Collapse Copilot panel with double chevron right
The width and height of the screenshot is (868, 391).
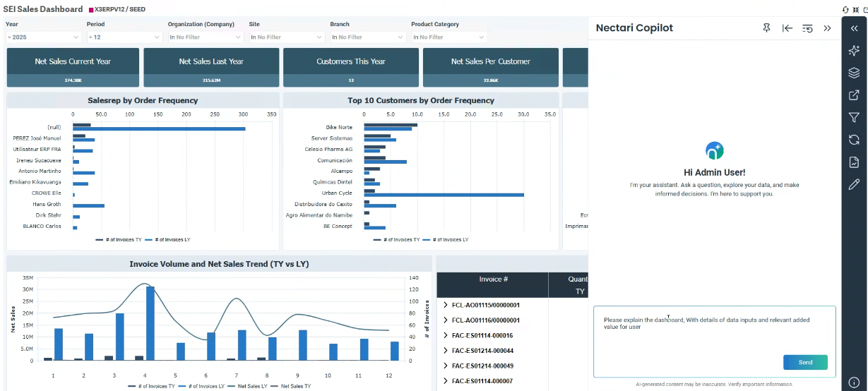point(827,28)
